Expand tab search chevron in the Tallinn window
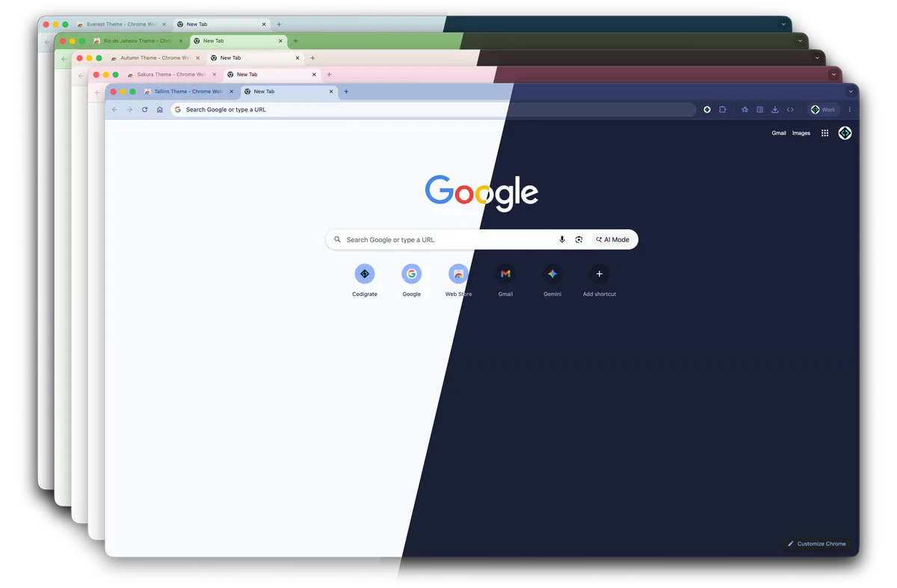Image resolution: width=897 pixels, height=588 pixels. pos(851,92)
